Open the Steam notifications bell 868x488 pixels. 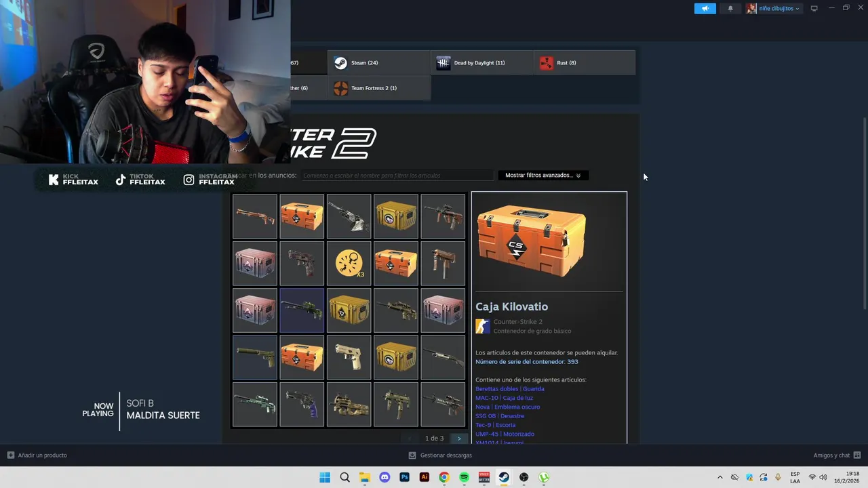(730, 8)
